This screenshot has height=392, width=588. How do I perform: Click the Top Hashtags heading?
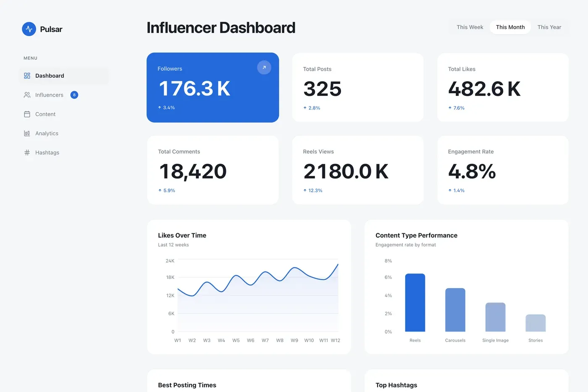pos(396,385)
